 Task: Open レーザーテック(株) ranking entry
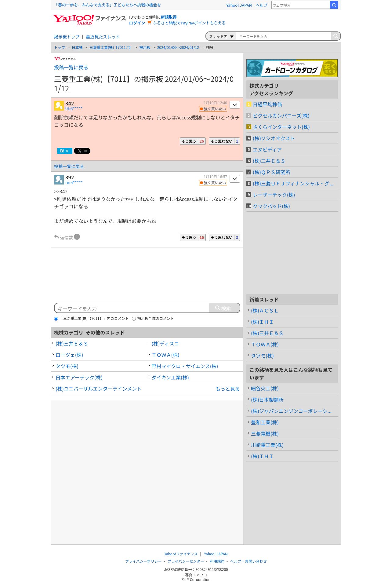pos(274,195)
